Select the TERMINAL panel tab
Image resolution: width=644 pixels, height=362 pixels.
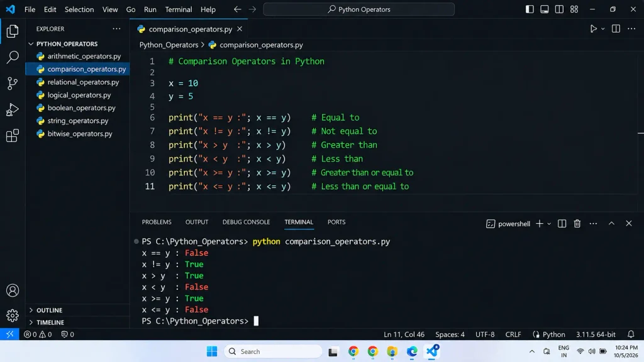pos(299,222)
